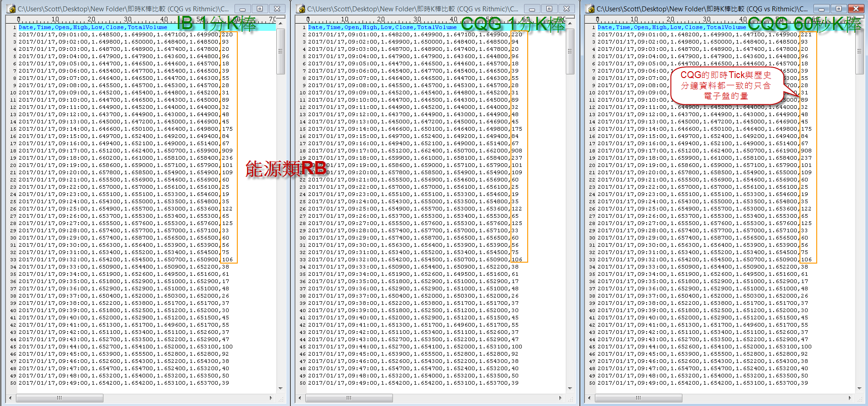868x406 pixels.
Task: Maximize the middle editor window
Action: 549,9
